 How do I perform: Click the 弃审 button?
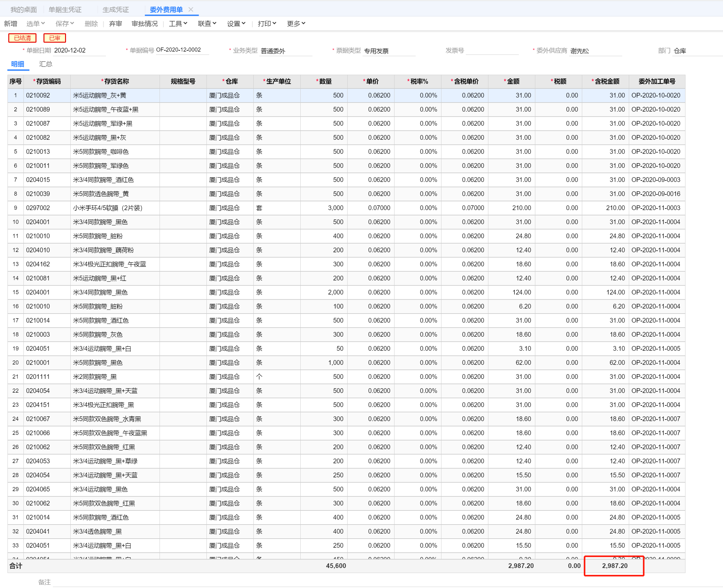(x=115, y=23)
